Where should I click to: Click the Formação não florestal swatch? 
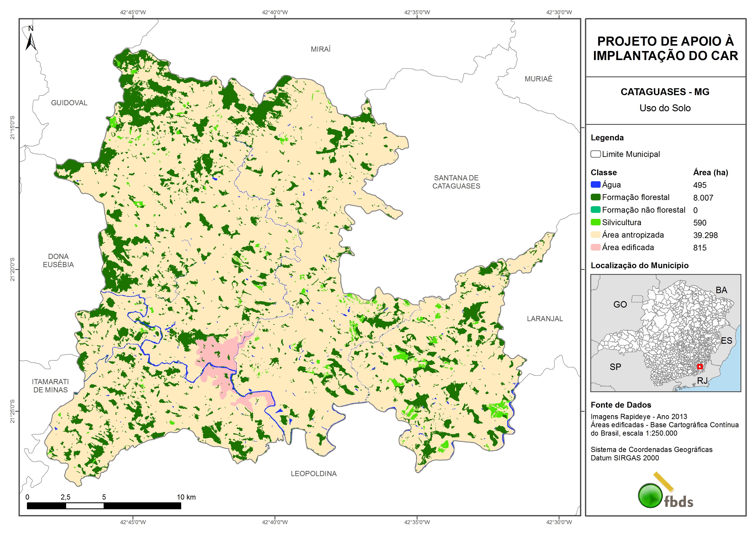(x=595, y=210)
